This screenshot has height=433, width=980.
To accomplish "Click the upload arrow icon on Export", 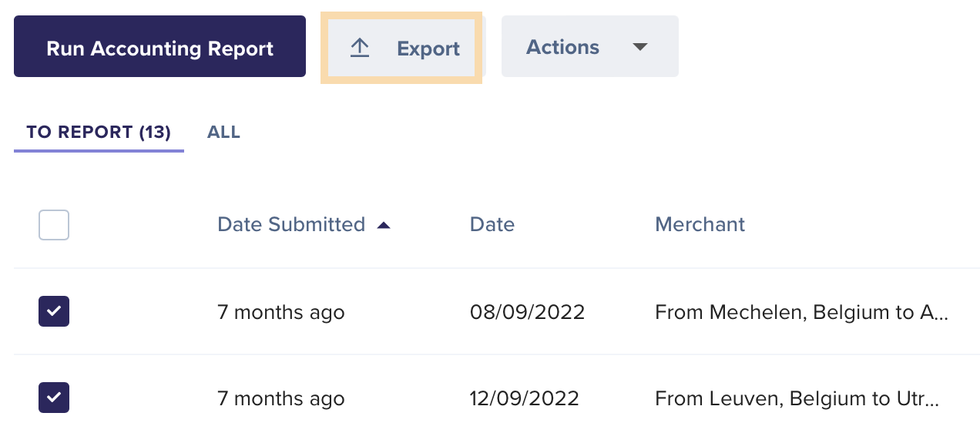I will click(360, 48).
